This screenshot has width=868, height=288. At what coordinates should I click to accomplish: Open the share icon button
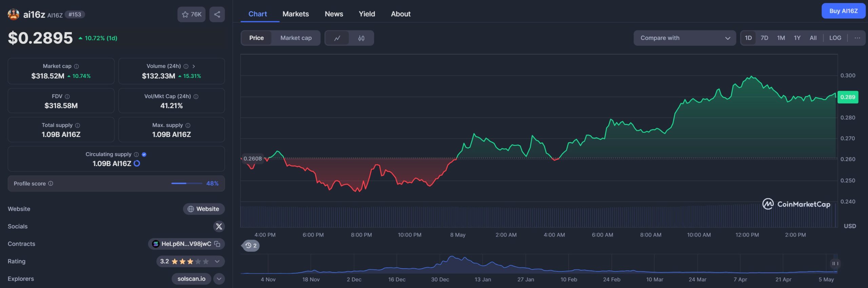point(217,14)
